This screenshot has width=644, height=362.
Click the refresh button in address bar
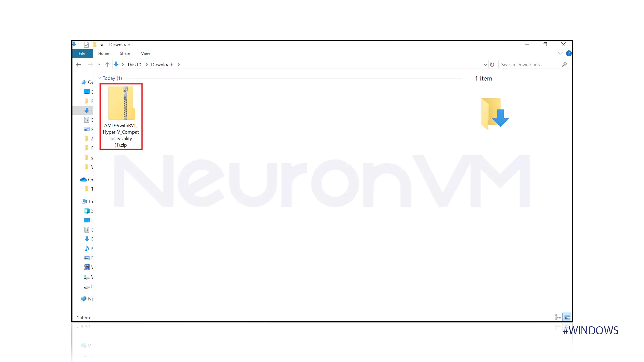(492, 64)
